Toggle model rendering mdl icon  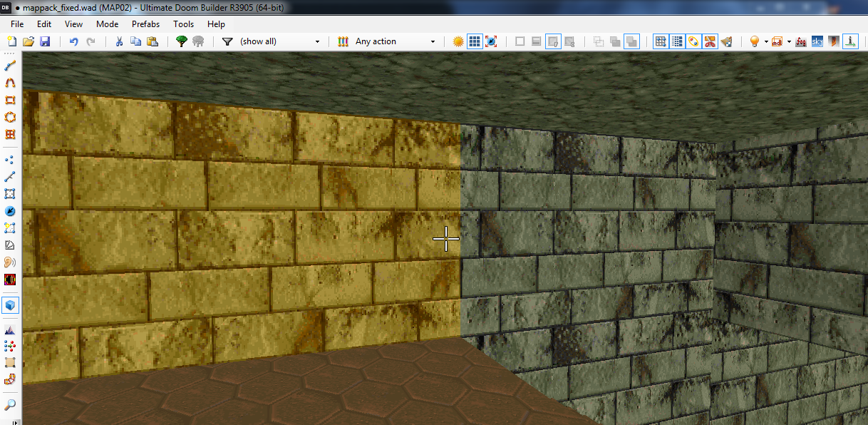[x=777, y=41]
